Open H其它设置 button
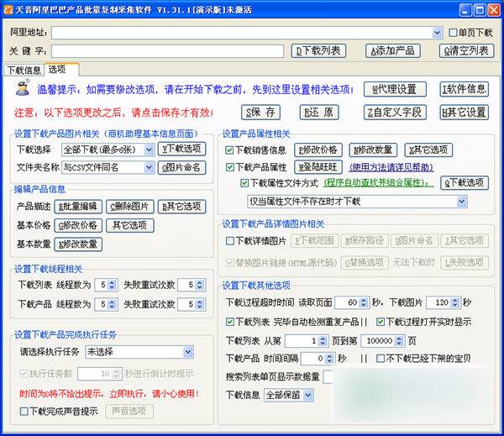504x436 pixels. point(464,113)
